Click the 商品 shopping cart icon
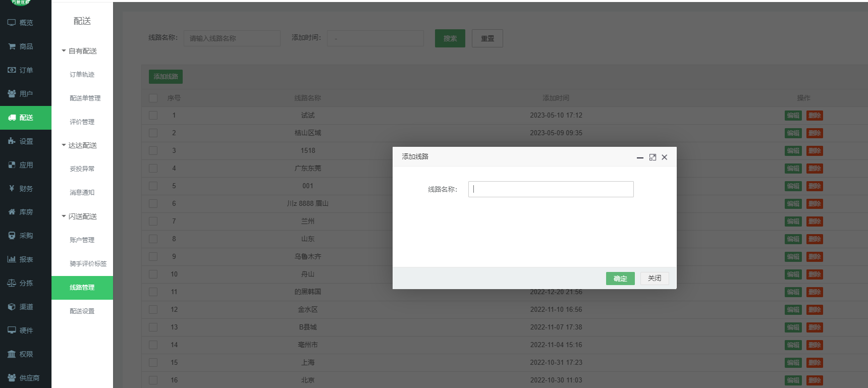Viewport: 868px width, 388px height. [12, 46]
